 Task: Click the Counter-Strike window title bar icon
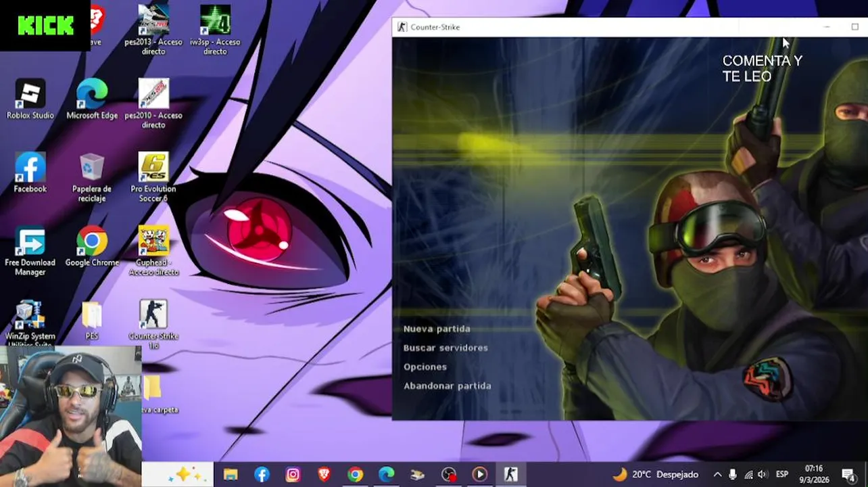point(402,27)
